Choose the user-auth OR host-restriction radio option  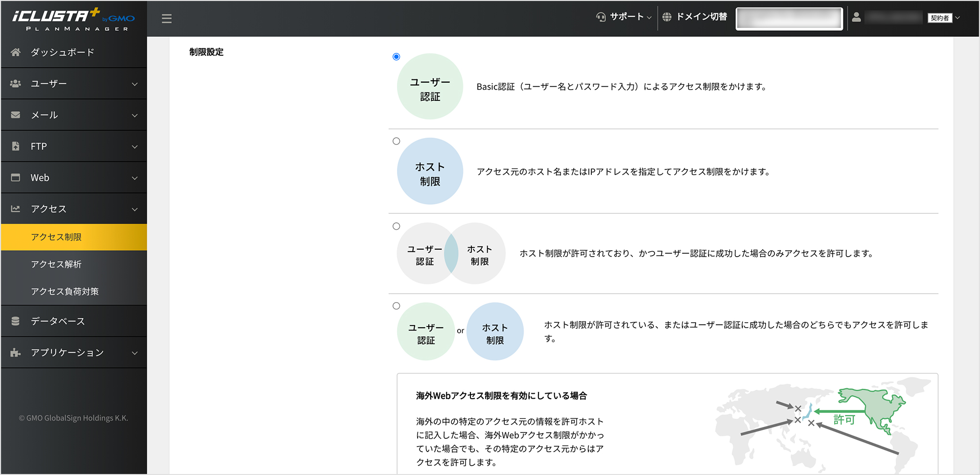pyautogui.click(x=397, y=306)
